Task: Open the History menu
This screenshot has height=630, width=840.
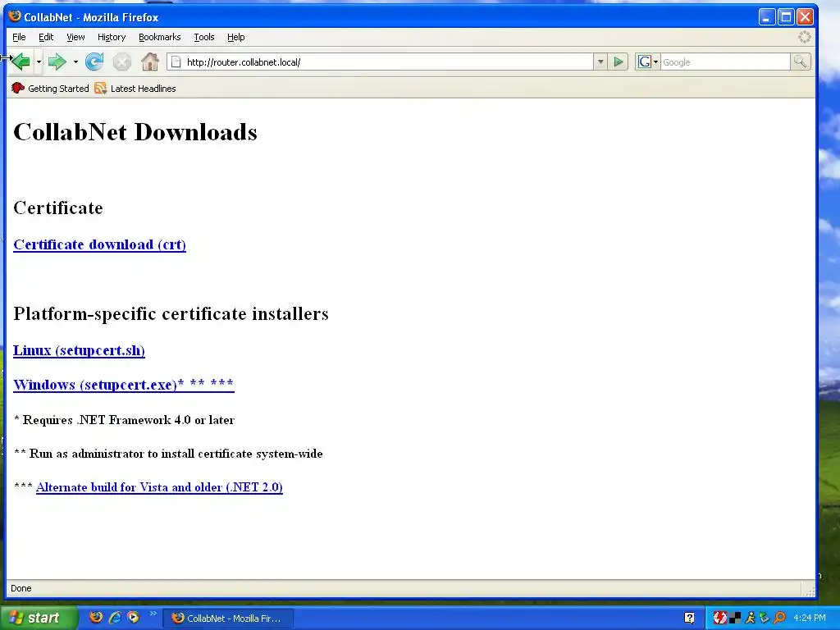Action: (112, 37)
